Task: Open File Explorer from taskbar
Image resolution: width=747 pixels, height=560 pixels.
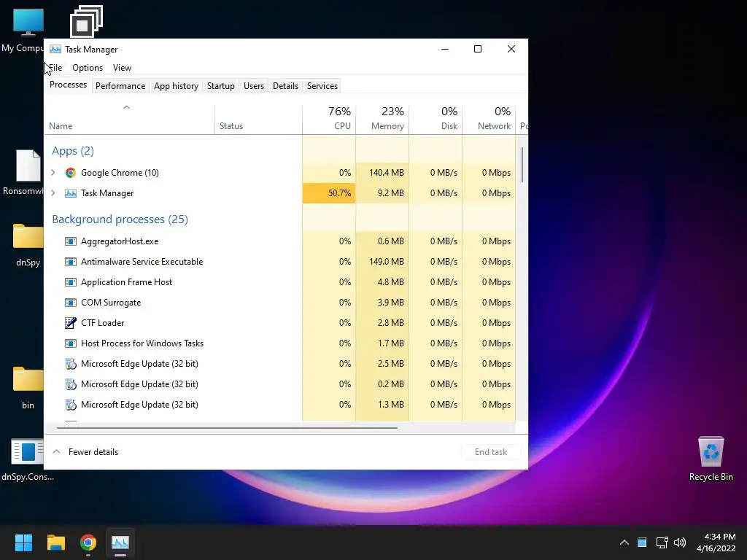Action: point(55,542)
